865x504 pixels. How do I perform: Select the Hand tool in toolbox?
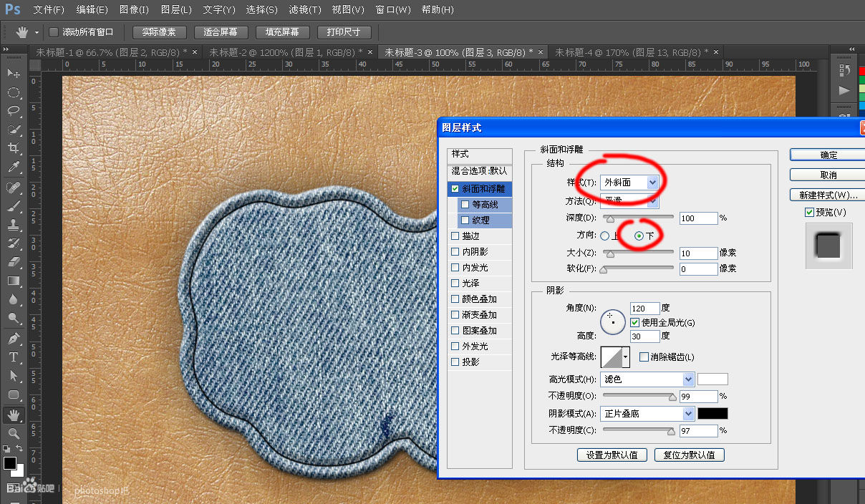(13, 415)
